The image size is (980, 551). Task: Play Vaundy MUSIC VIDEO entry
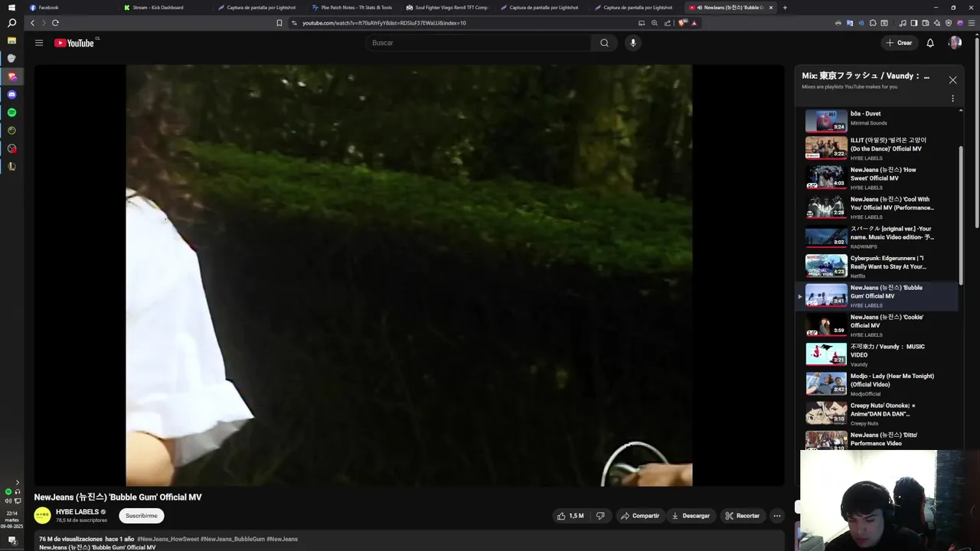pyautogui.click(x=877, y=355)
